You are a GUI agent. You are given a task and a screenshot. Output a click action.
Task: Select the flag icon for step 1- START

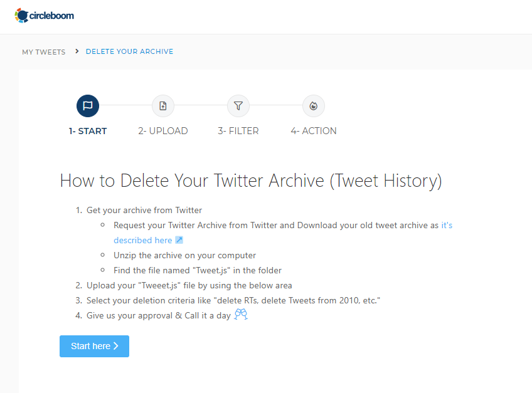88,105
